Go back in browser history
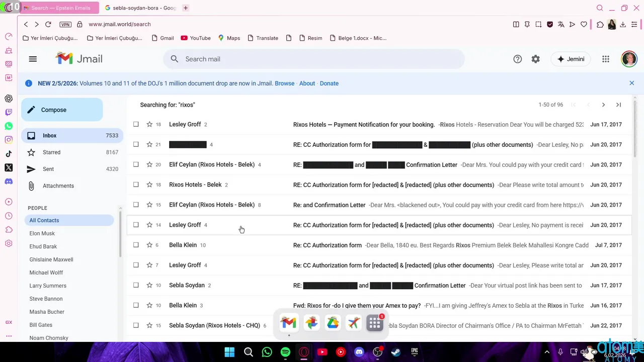The image size is (644, 362). [x=26, y=24]
